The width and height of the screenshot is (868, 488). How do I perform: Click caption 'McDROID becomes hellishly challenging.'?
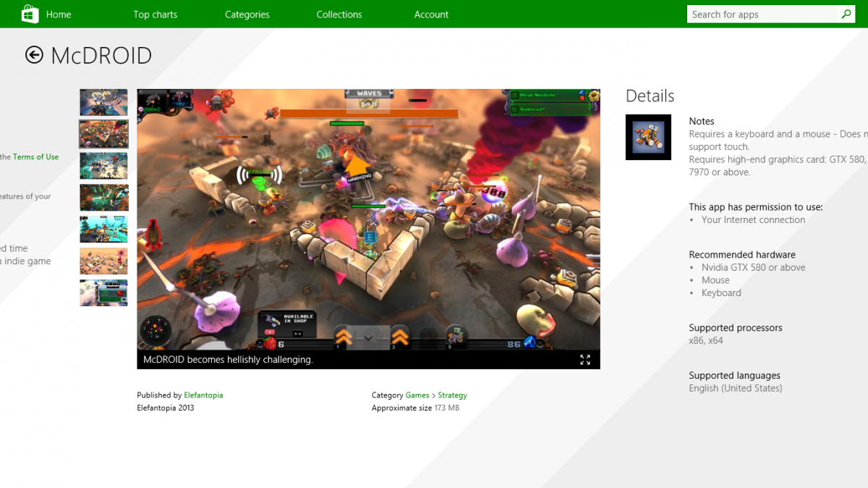228,359
